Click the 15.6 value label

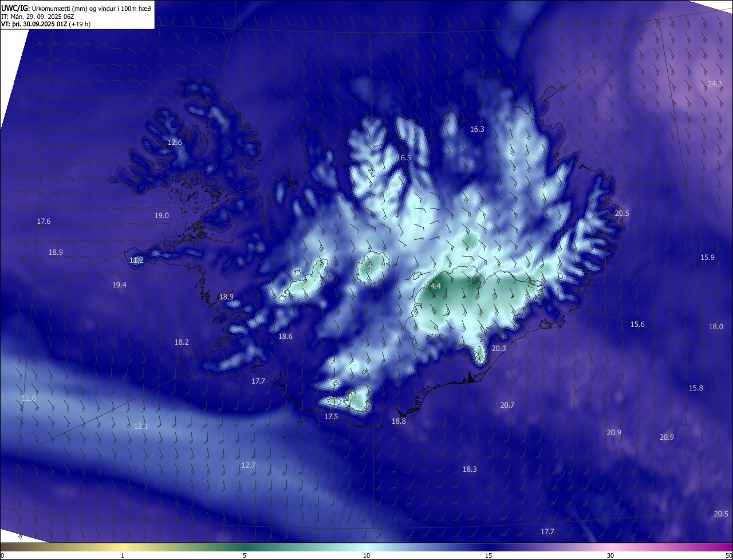click(x=637, y=324)
